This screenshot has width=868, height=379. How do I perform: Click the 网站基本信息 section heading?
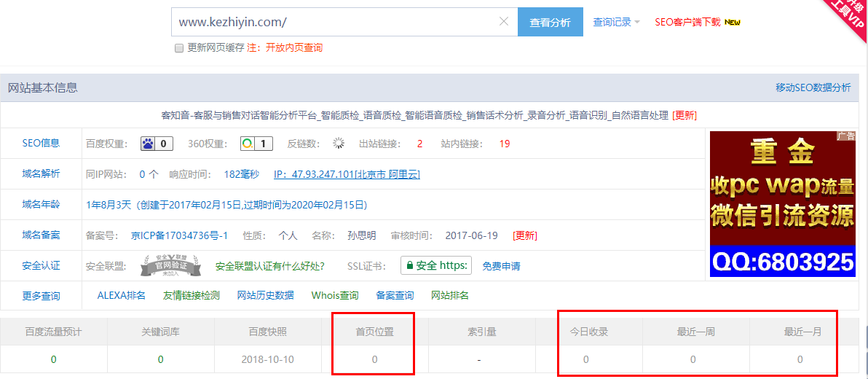[43, 87]
